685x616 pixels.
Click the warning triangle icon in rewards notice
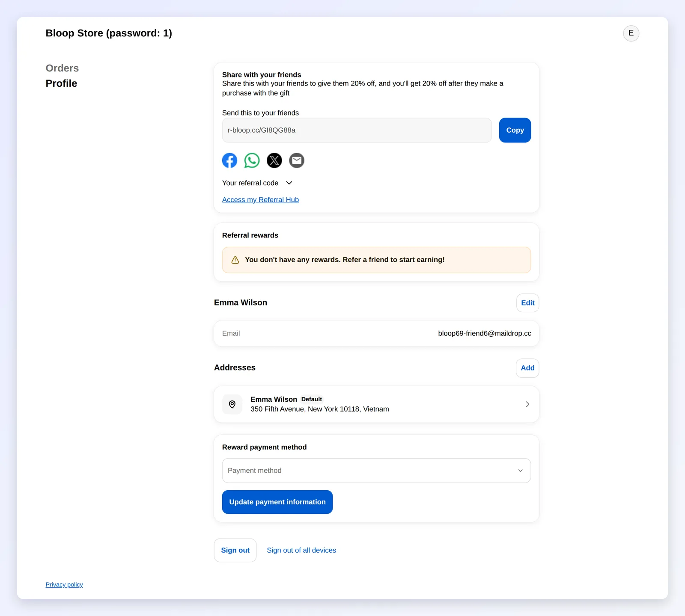pyautogui.click(x=235, y=260)
